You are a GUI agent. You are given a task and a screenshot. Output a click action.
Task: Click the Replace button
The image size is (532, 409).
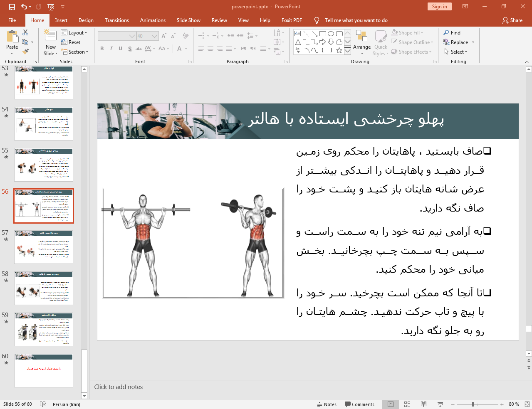pos(456,42)
